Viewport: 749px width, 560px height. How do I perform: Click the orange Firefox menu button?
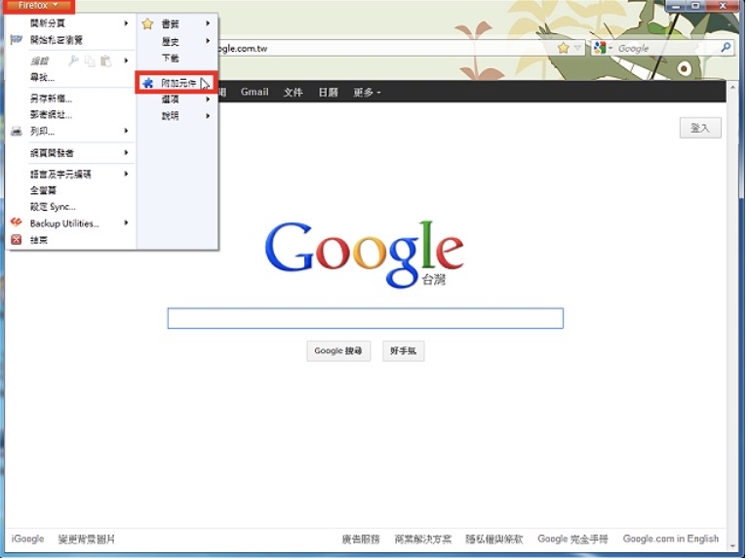pyautogui.click(x=38, y=6)
